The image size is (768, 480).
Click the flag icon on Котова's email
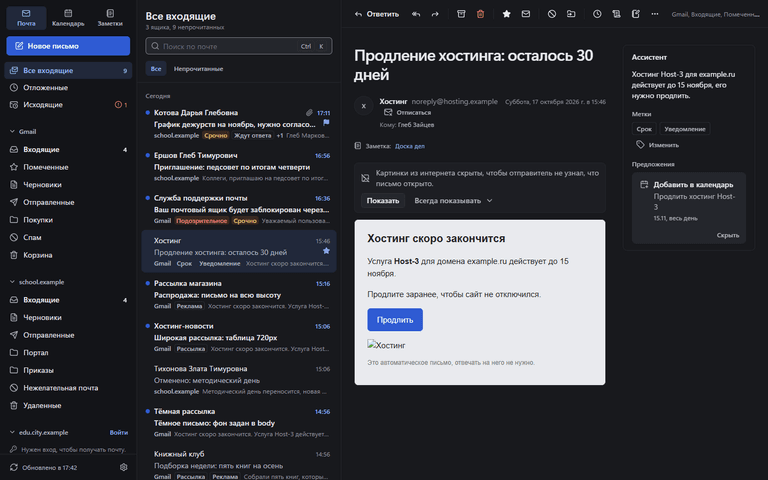click(326, 122)
